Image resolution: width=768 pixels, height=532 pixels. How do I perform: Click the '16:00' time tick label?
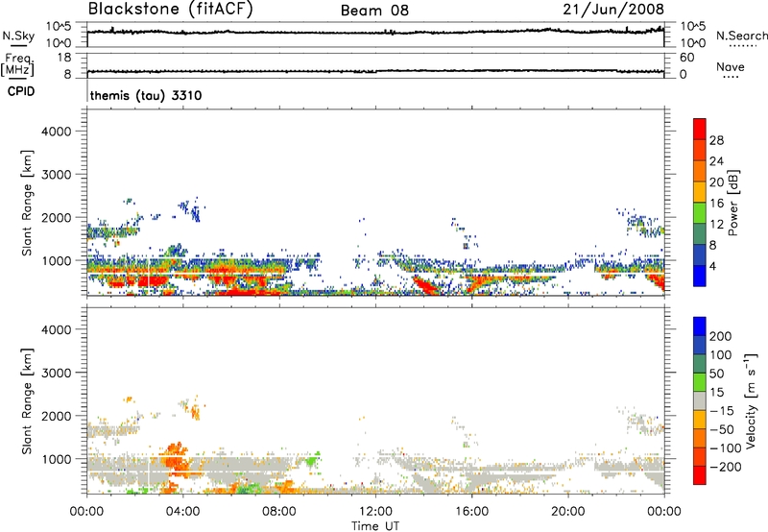pos(471,512)
